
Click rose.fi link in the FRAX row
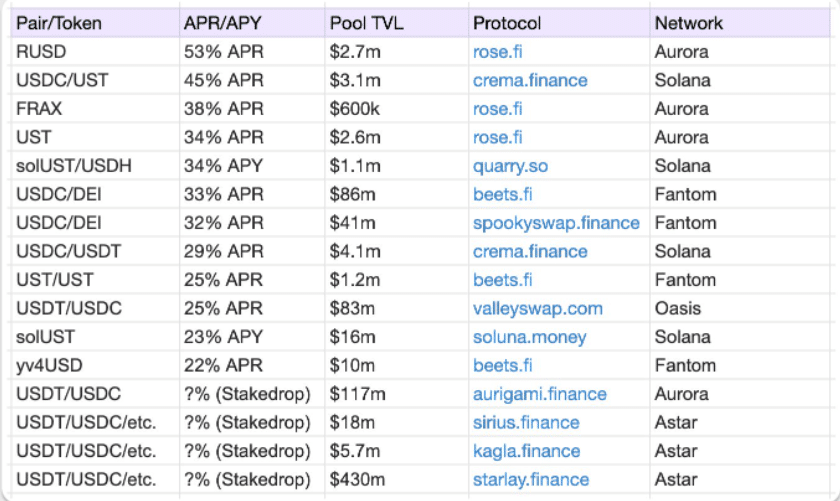point(497,108)
